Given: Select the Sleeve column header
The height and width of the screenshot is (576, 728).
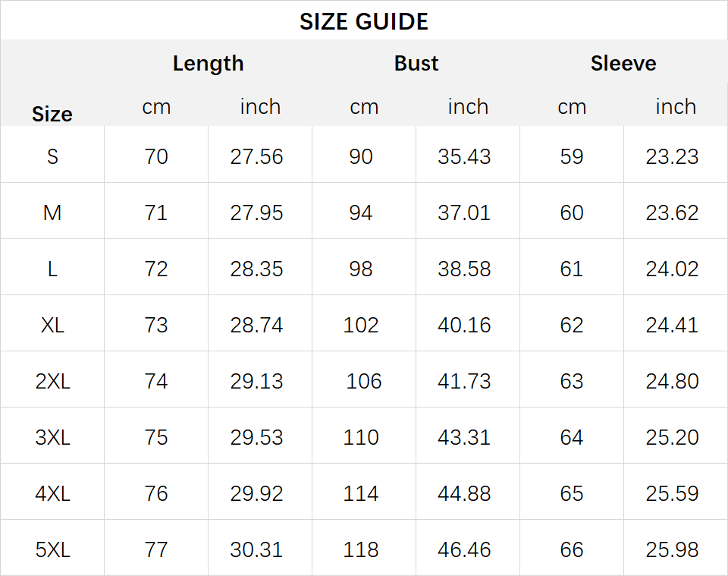Looking at the screenshot, I should coord(623,63).
